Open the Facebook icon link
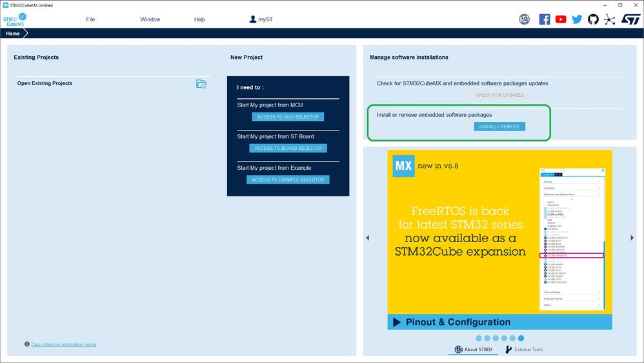Viewport: 644px width, 363px height. coord(544,19)
